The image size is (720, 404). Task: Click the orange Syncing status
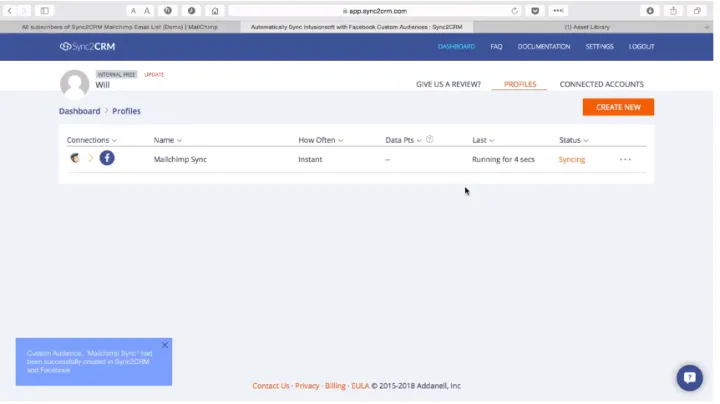572,159
